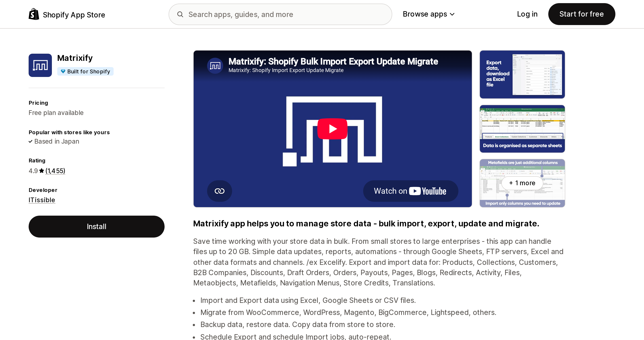Click the checkmark next to Based in Japan

30,142
